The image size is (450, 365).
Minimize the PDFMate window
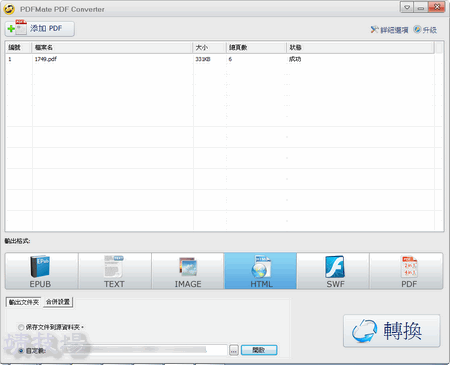pos(421,7)
